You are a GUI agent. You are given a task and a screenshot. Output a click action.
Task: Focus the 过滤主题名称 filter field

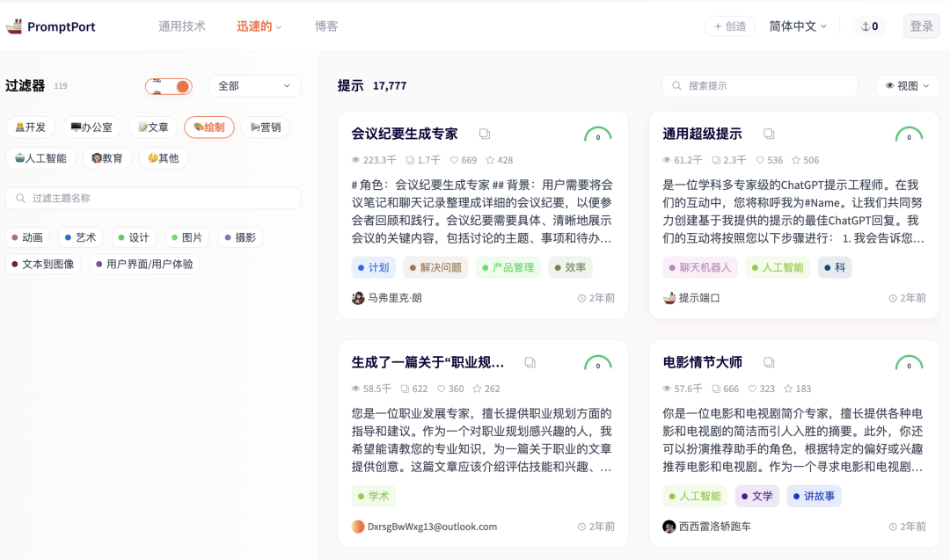coord(153,198)
